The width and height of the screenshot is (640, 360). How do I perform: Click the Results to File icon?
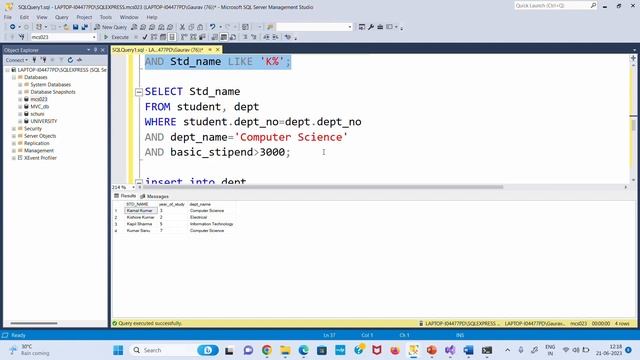coord(233,37)
